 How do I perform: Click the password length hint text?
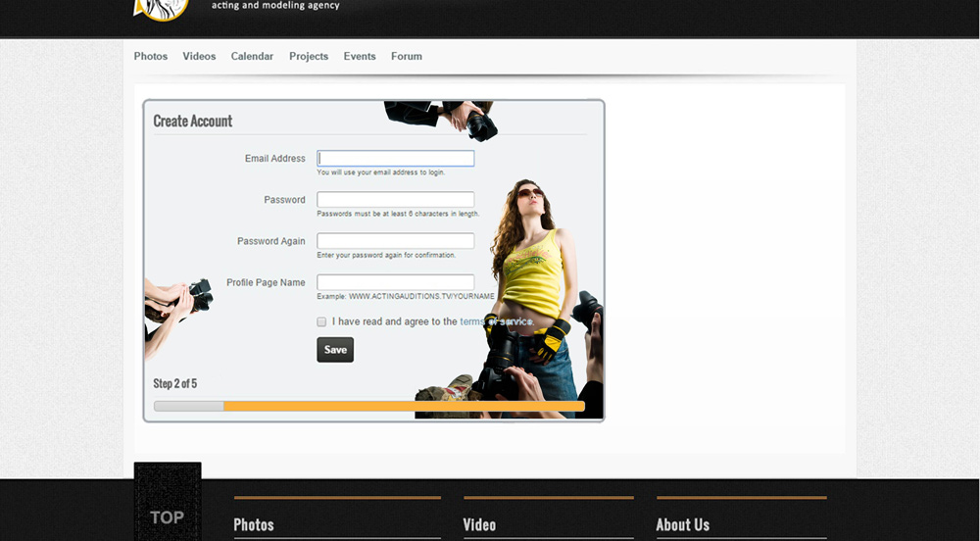(x=398, y=214)
